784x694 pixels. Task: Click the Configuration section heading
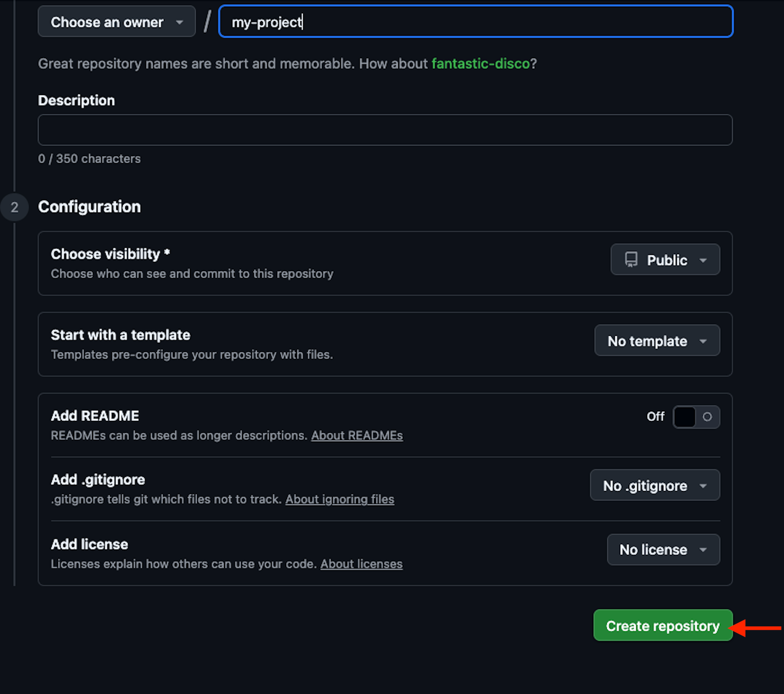click(89, 207)
